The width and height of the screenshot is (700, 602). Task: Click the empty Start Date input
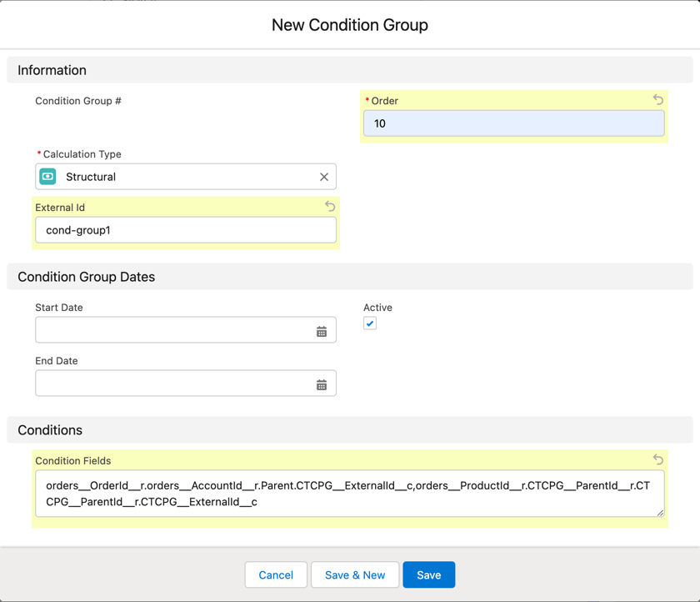(x=167, y=330)
